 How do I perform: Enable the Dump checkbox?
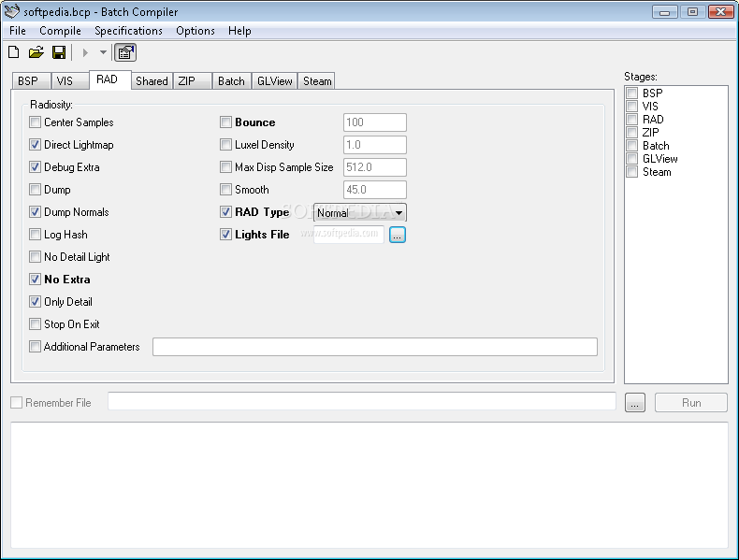point(35,190)
